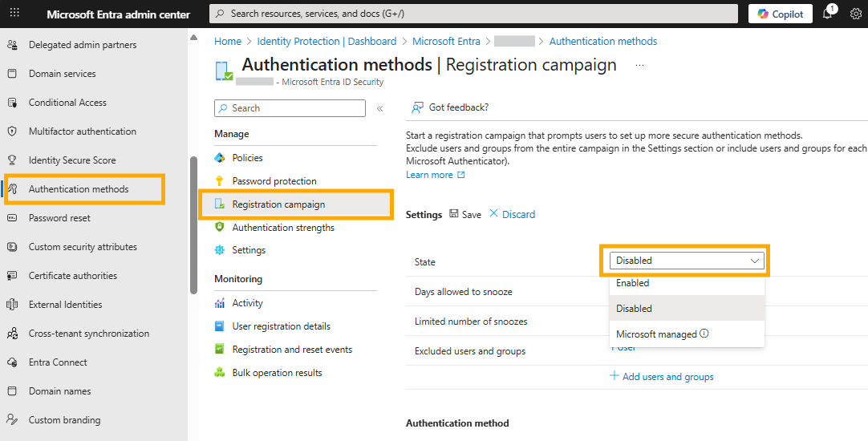Click the Authentication methods breadcrumb
868x441 pixels.
coord(602,41)
